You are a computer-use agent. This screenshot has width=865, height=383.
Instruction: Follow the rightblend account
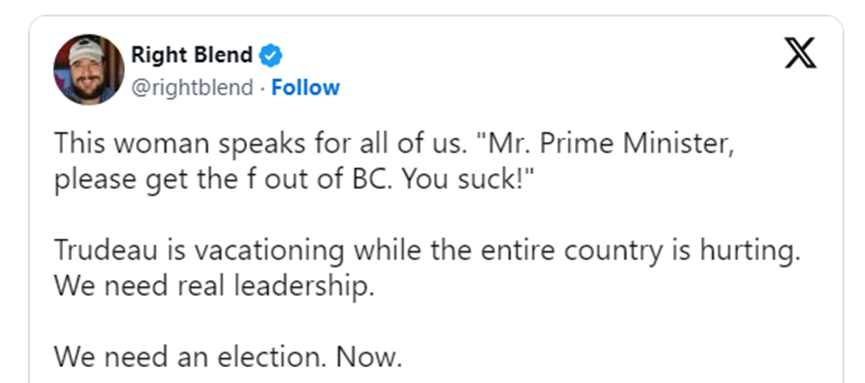click(305, 88)
